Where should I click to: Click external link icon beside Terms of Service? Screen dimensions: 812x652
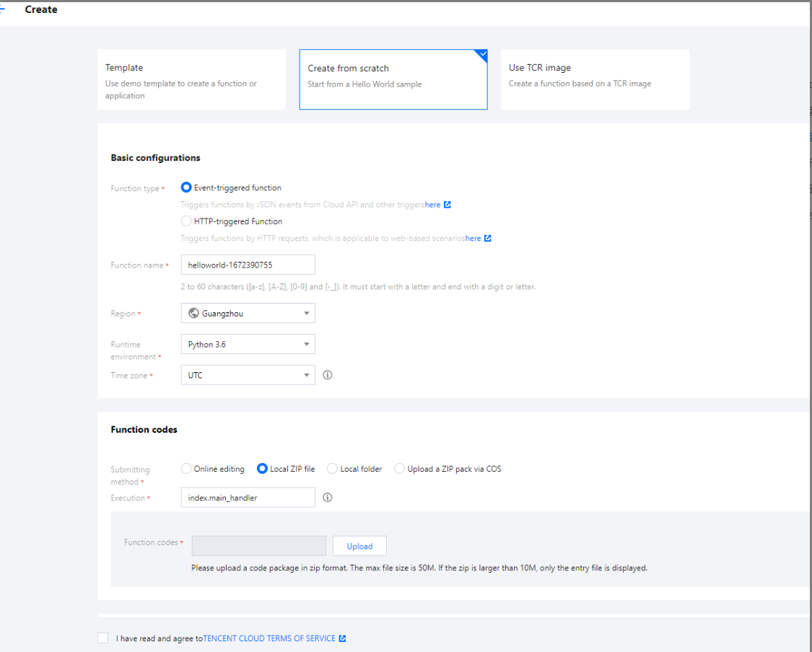pos(342,638)
